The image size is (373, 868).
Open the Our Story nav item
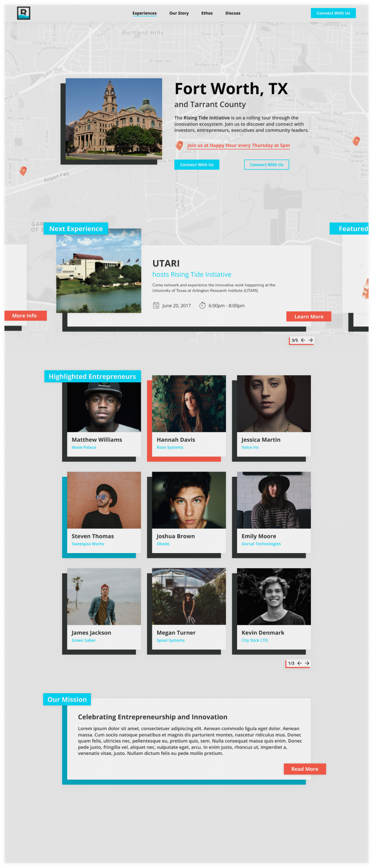coord(179,13)
